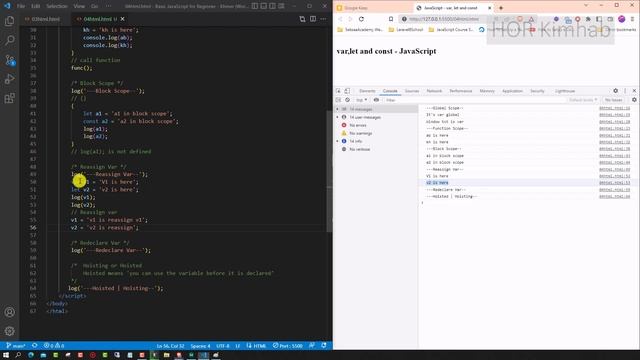Click Open Changes icon in editor toolbar

(302, 19)
